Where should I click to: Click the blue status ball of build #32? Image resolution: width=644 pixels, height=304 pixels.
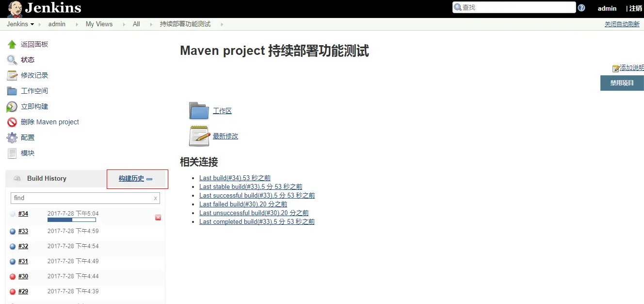coord(13,246)
